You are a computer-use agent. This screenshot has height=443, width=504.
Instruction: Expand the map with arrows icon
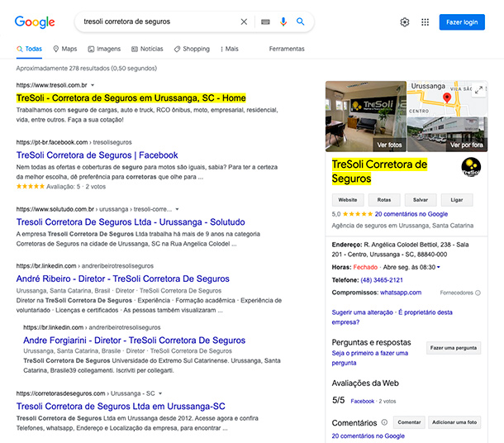coord(478,90)
